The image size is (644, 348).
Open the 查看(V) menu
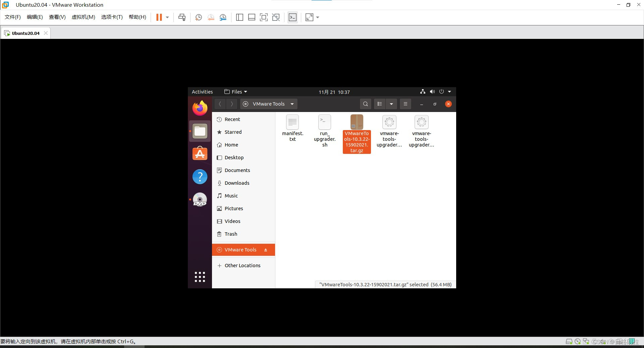pyautogui.click(x=57, y=17)
